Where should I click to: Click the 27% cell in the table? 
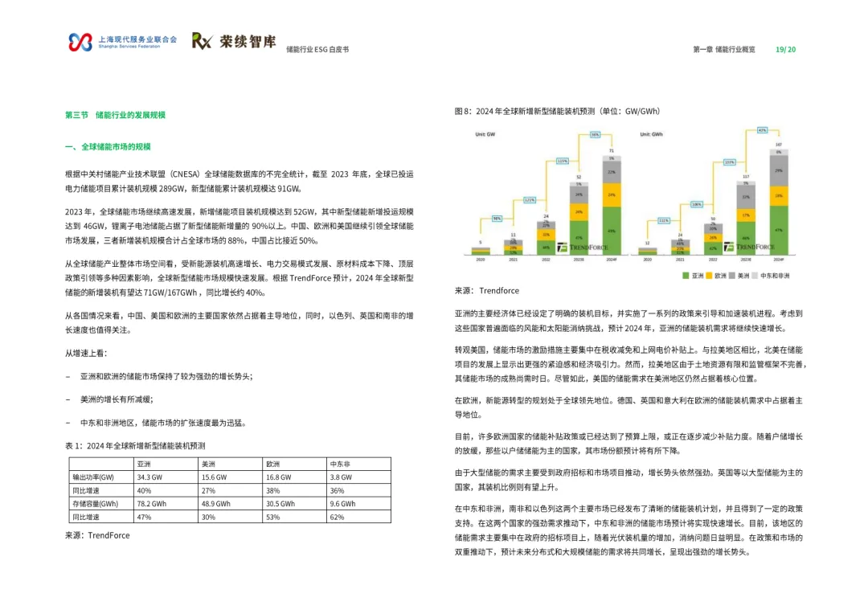(208, 490)
